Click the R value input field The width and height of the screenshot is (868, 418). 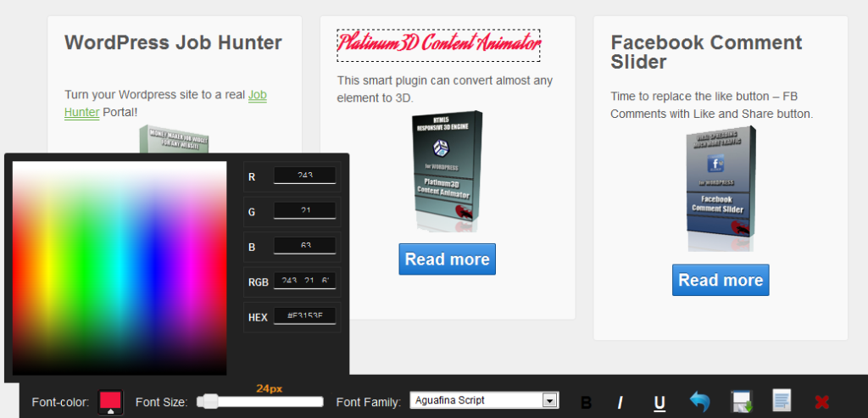pyautogui.click(x=304, y=175)
